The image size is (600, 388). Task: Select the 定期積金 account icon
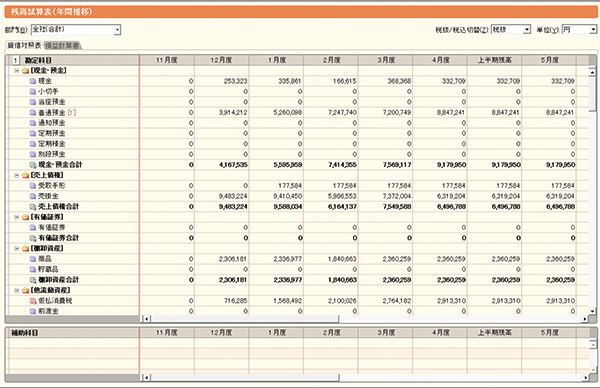pos(33,144)
